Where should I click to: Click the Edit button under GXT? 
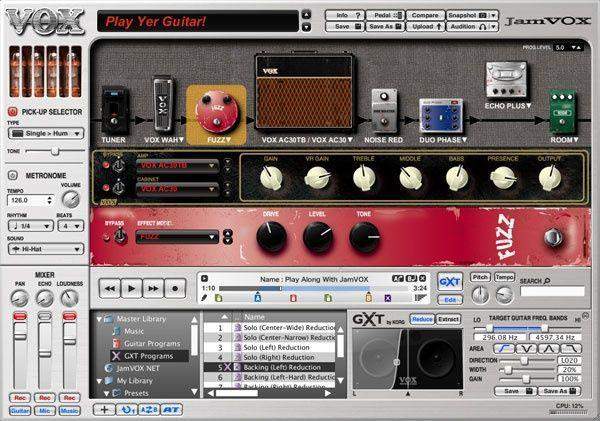coord(450,300)
